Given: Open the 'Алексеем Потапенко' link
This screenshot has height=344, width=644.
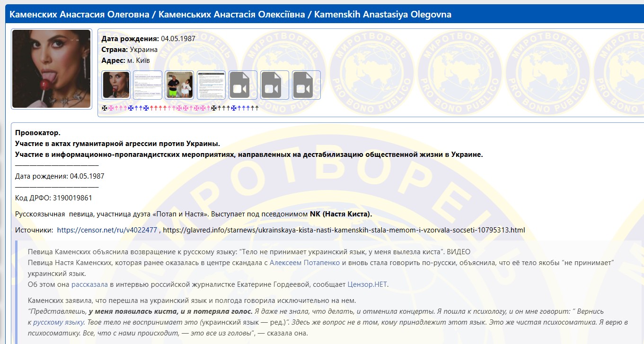Looking at the screenshot, I should point(305,262).
